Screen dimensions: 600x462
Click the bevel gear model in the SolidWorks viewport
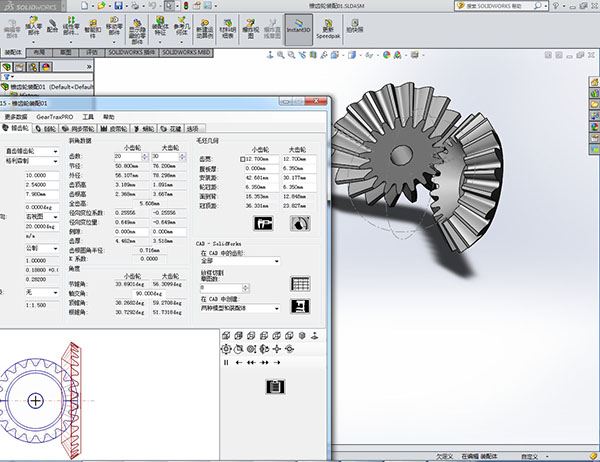(x=417, y=165)
